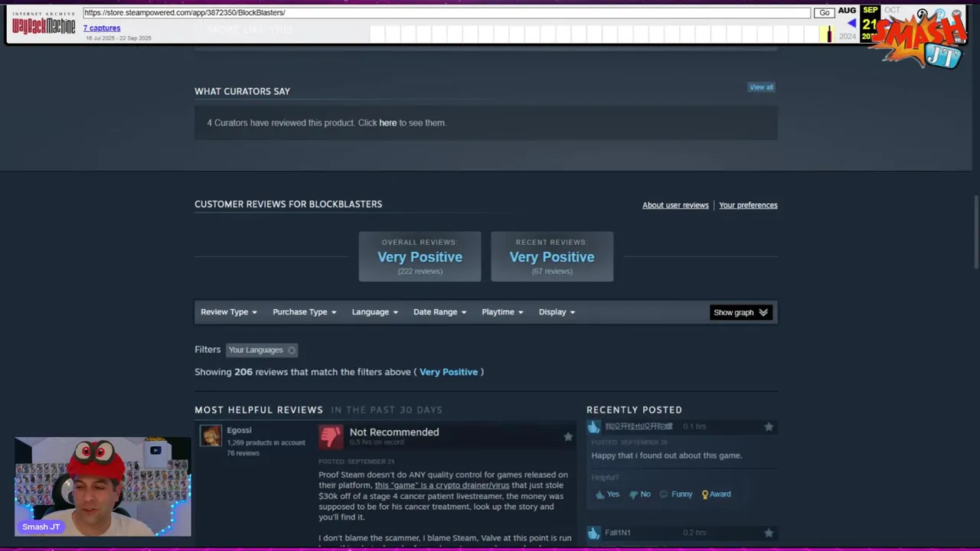Click thumbs-up icon beside Fall1N1 review
The height and width of the screenshot is (551, 980).
(x=594, y=533)
